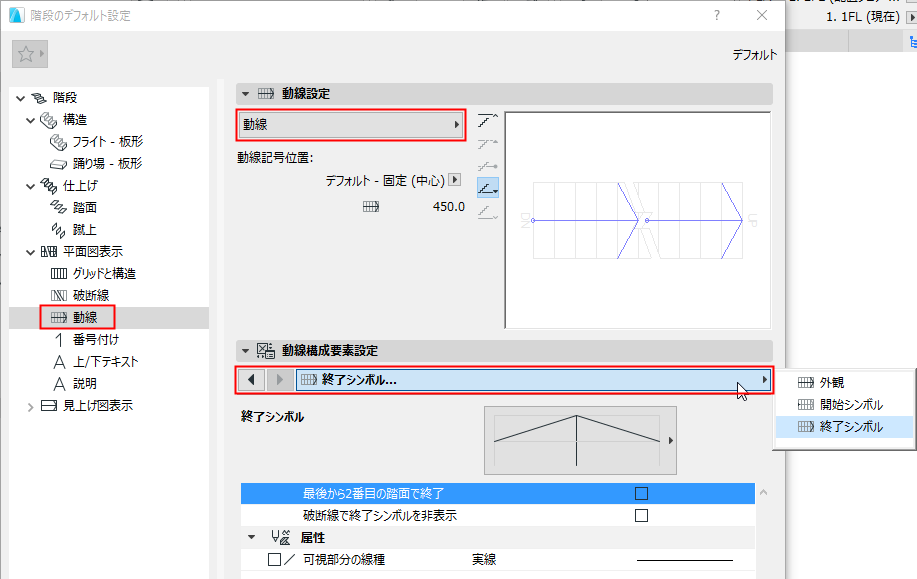Collapse the 仕上げ tree node
Viewport: 917px width, 579px height.
point(30,187)
